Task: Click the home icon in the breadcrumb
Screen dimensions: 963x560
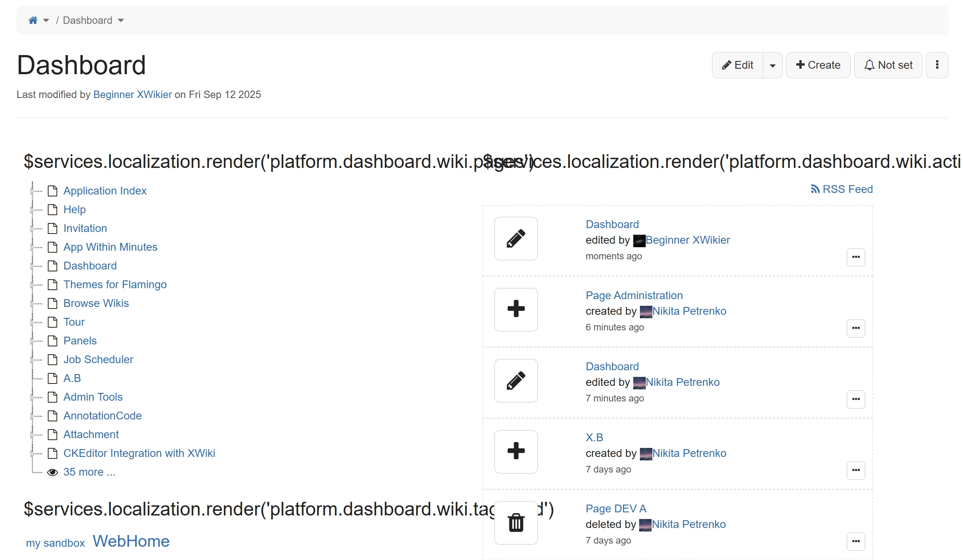Action: point(33,20)
